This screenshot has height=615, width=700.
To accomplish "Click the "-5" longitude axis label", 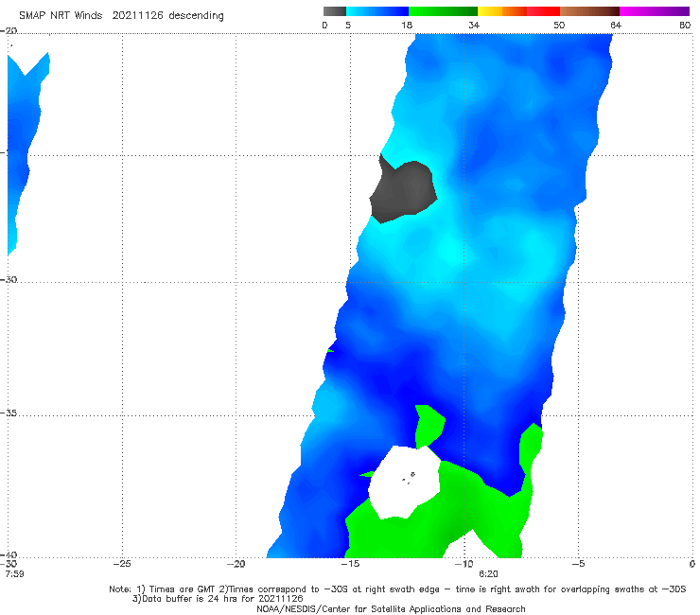I will click(x=578, y=564).
